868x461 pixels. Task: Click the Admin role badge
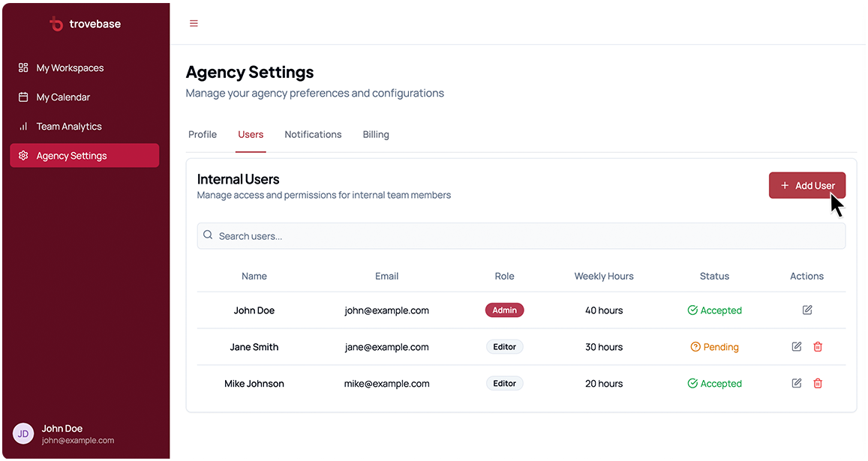[x=504, y=310]
